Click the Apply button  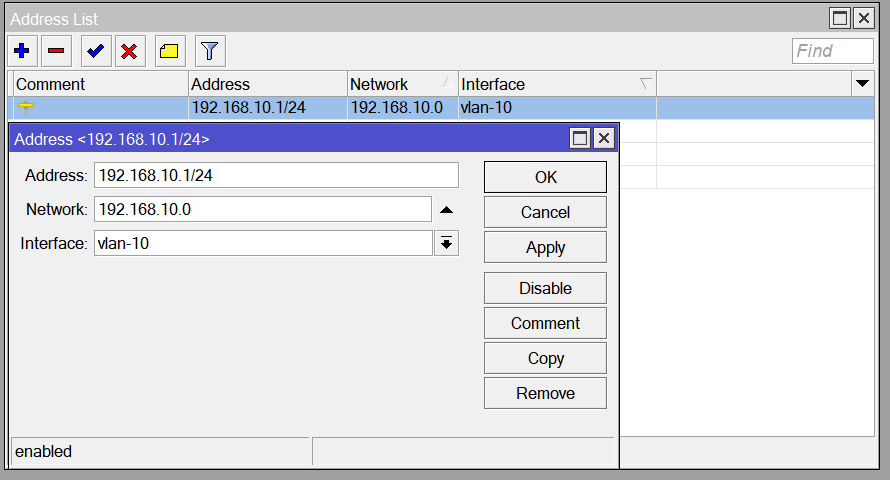(545, 247)
